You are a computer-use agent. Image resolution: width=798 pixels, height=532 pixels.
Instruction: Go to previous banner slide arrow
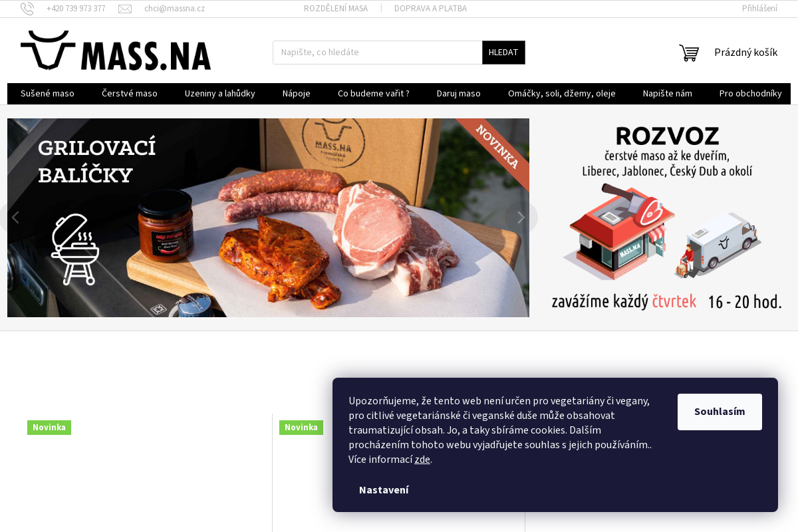pos(15,217)
